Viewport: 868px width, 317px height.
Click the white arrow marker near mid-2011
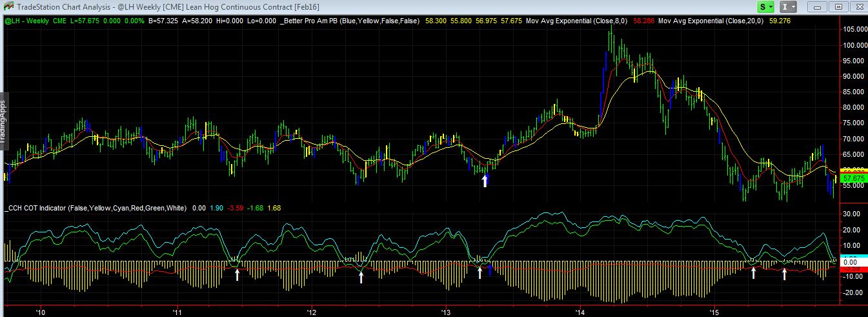237,275
